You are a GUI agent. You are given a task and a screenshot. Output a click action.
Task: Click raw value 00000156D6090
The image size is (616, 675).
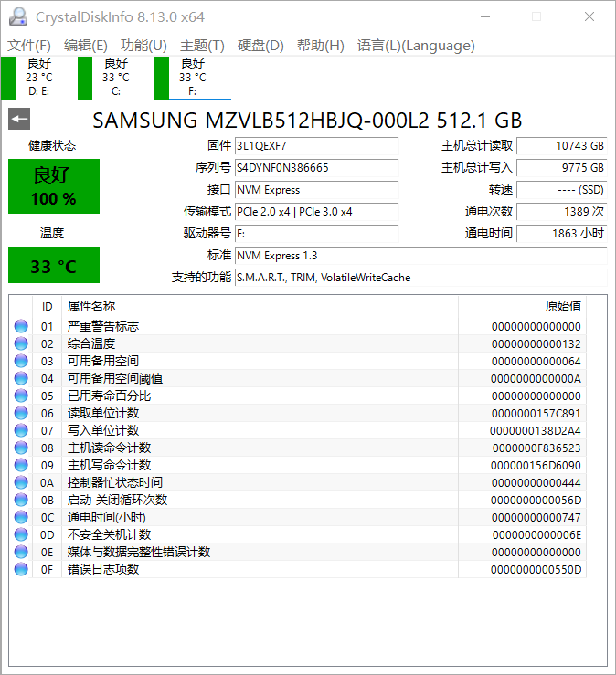(536, 465)
